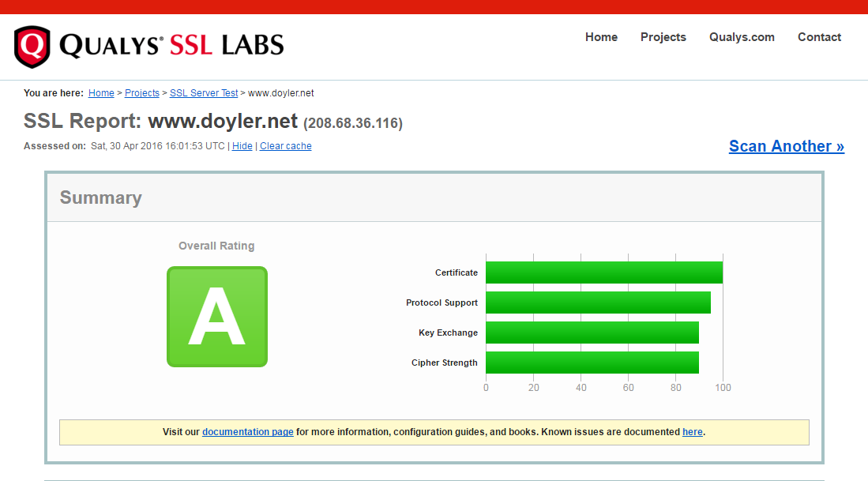
Task: Follow the Projects breadcrumb link
Action: pyautogui.click(x=141, y=93)
